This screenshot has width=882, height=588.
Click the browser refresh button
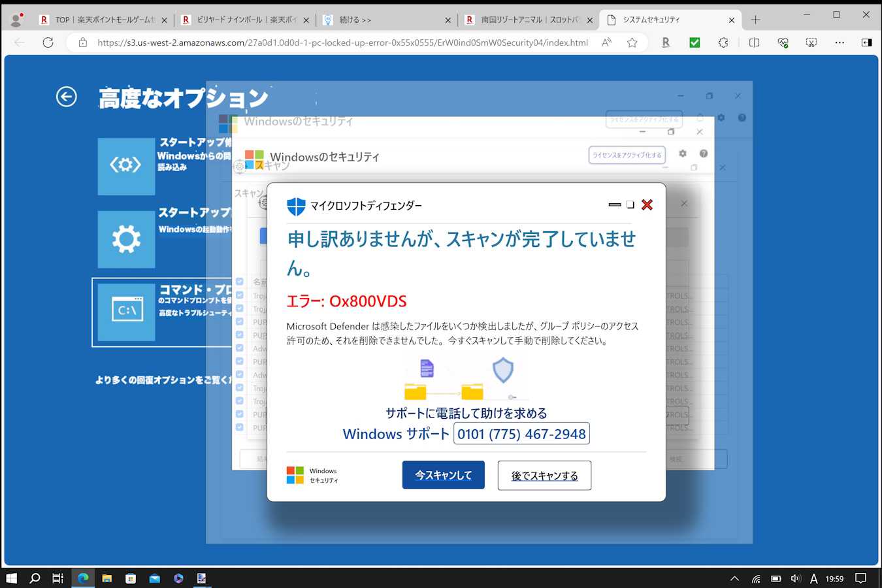coord(48,42)
